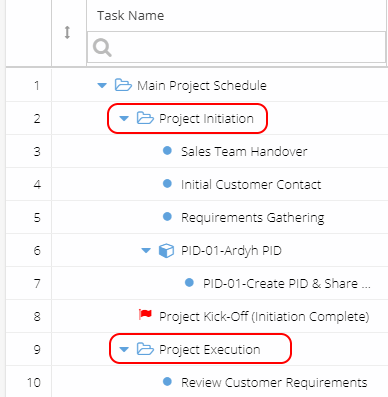Click the magnifier search icon
Viewport: 388px width, 397px height.
pyautogui.click(x=102, y=47)
